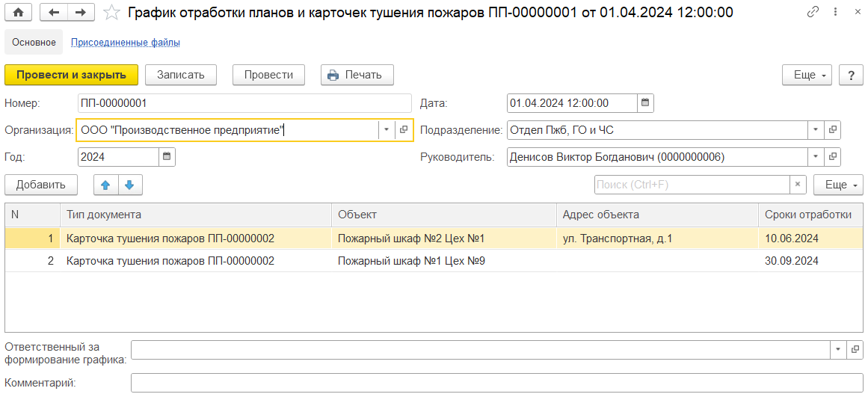Viewport: 868px width, 397px height.
Task: Click the Печать button
Action: 357,75
